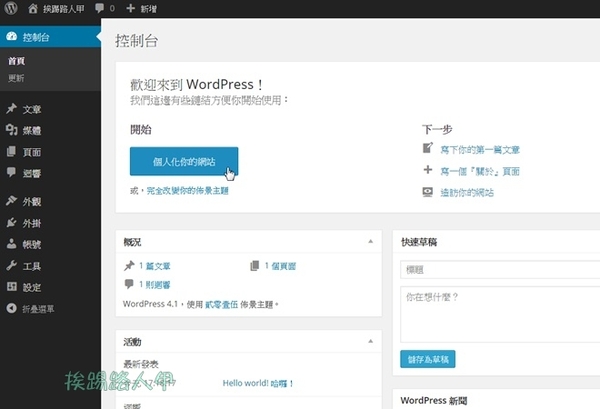600x409 pixels.
Task: Open the WordPress logo menu
Action: pos(11,8)
